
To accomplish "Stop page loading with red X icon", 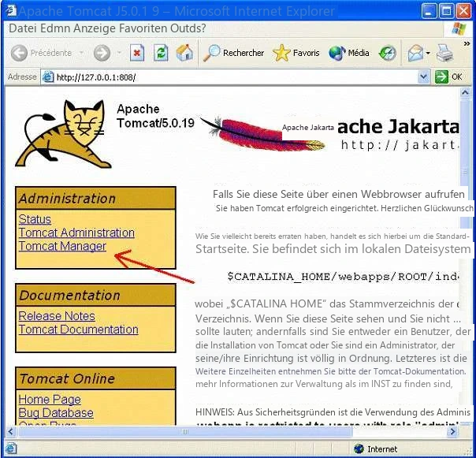I will tap(137, 53).
